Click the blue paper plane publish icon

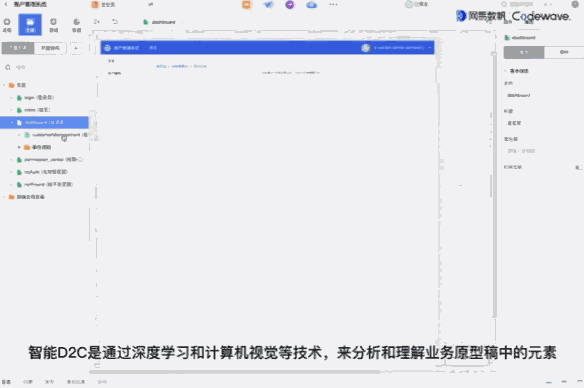click(x=268, y=4)
